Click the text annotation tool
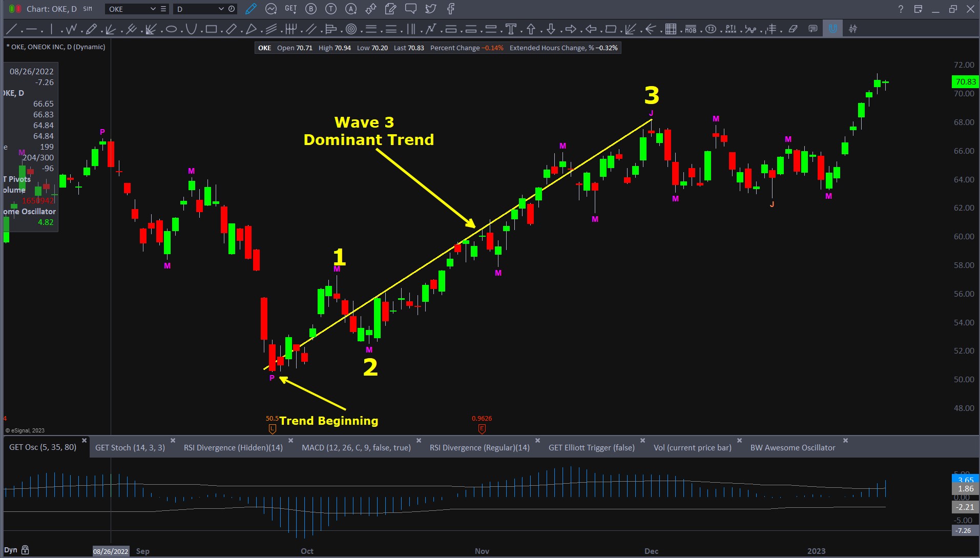 pos(510,29)
